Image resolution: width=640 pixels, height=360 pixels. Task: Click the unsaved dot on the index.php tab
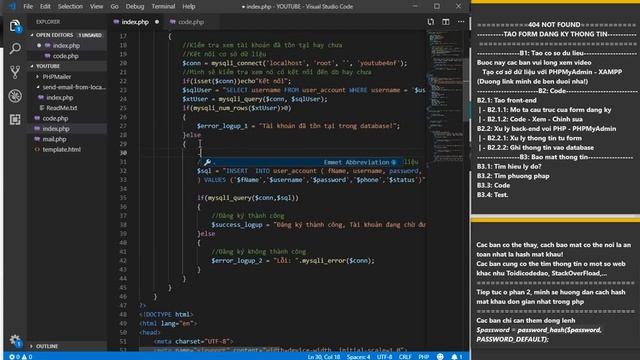pyautogui.click(x=157, y=22)
